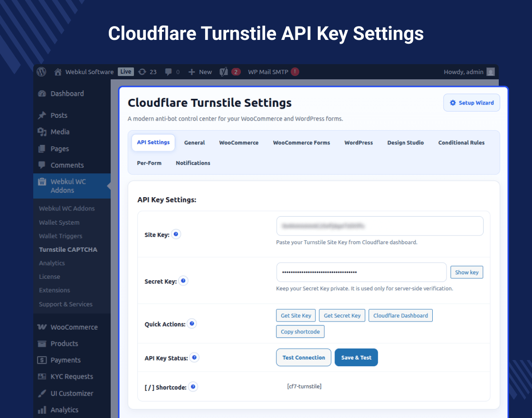Click the Get Site Key button
532x418 pixels.
pyautogui.click(x=296, y=315)
